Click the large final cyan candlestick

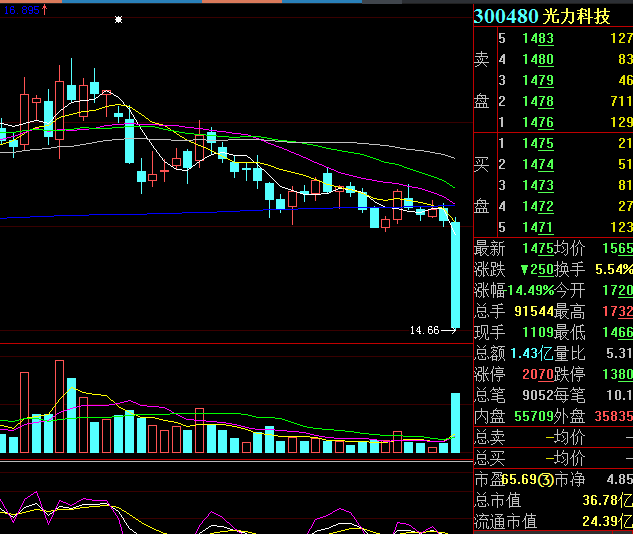455,275
